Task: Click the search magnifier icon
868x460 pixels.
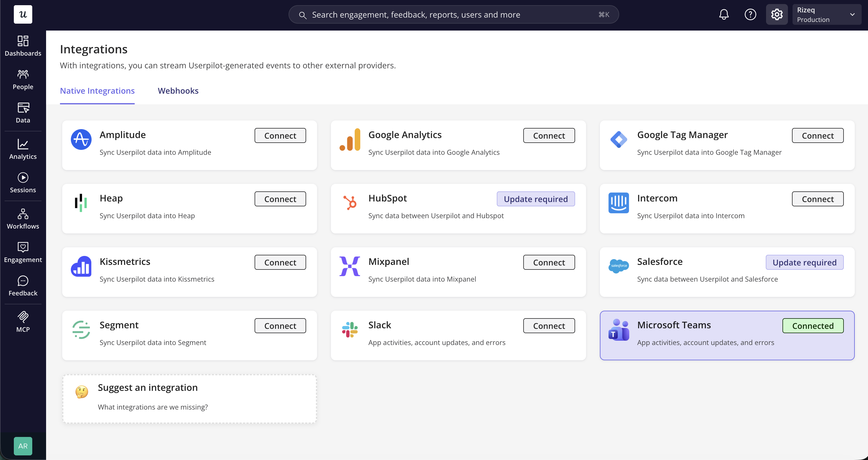Action: click(x=302, y=15)
